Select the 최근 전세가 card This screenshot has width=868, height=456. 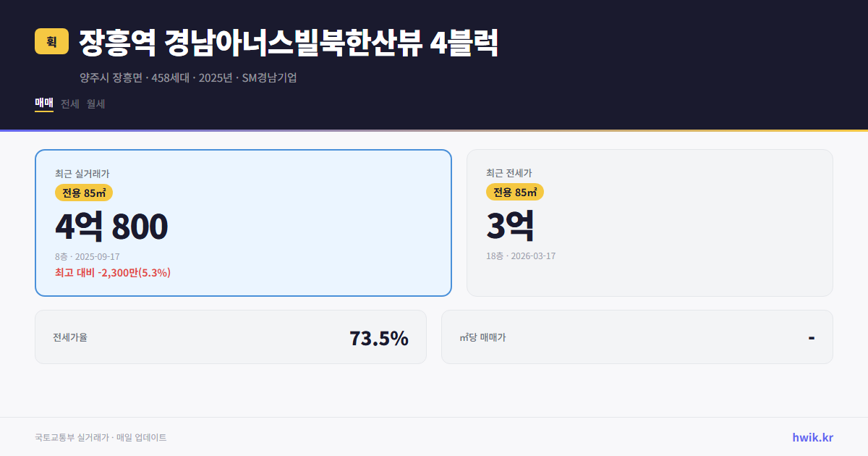650,222
